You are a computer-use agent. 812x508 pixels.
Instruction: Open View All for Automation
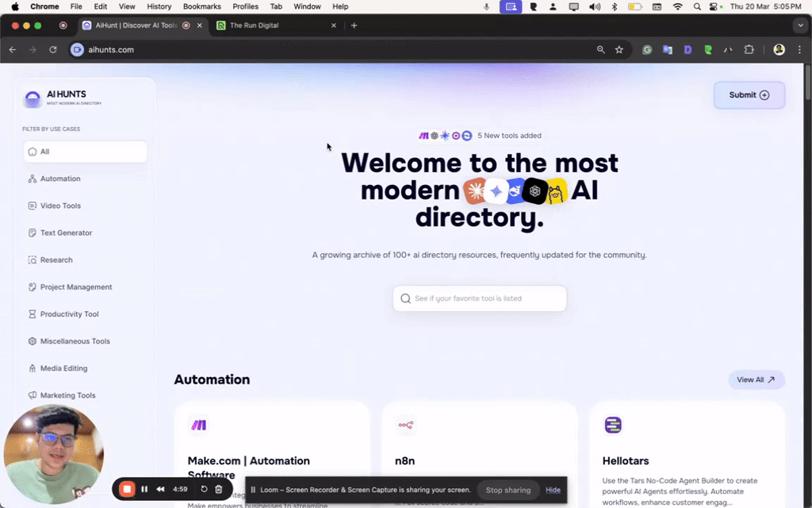click(x=756, y=379)
